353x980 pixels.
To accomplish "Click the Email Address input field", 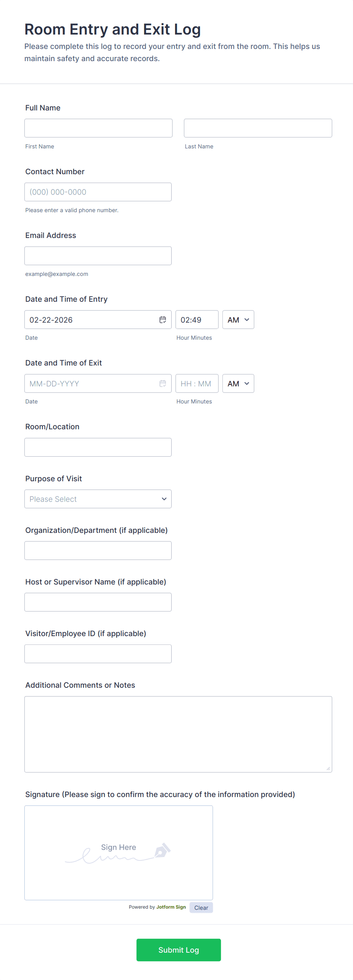I will [x=98, y=256].
